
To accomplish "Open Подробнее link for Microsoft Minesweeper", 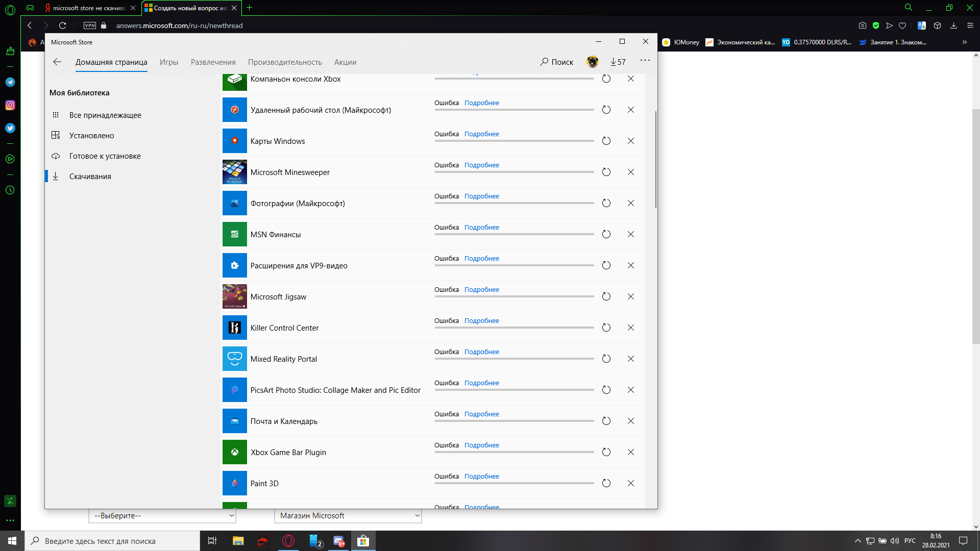I will click(x=482, y=165).
